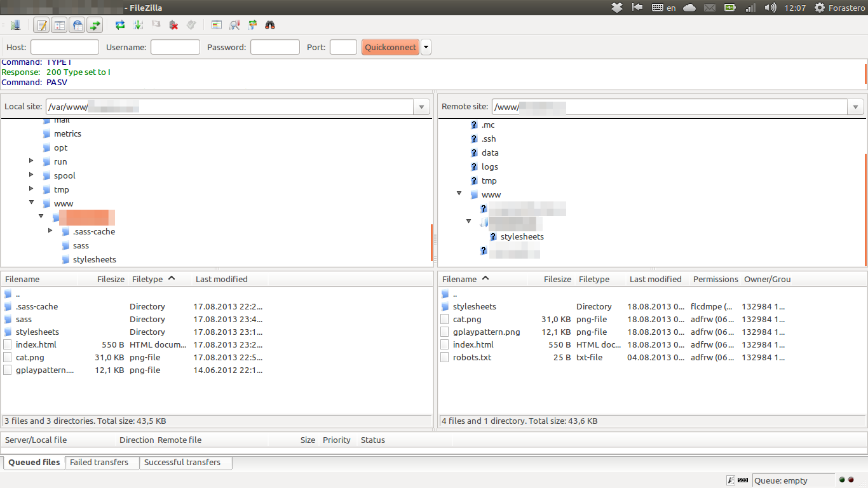This screenshot has height=488, width=868.
Task: Open the Quickconnect history dropdown
Action: (x=426, y=47)
